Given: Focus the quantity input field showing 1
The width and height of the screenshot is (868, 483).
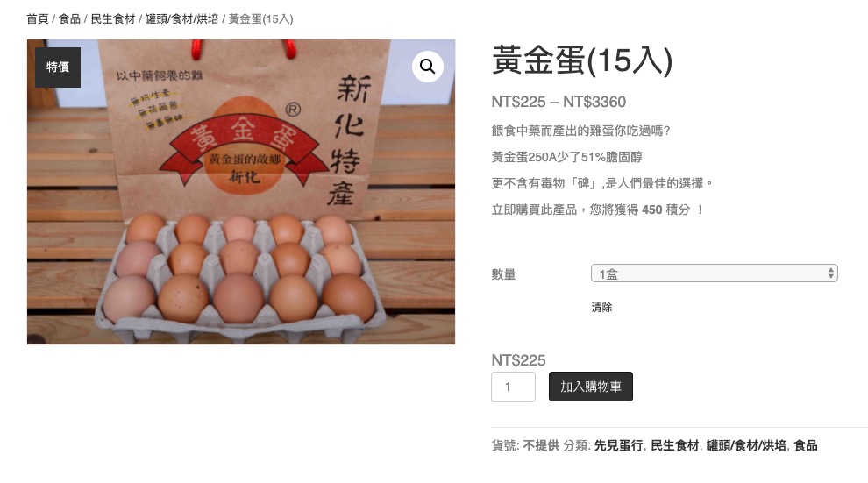Looking at the screenshot, I should coord(513,387).
